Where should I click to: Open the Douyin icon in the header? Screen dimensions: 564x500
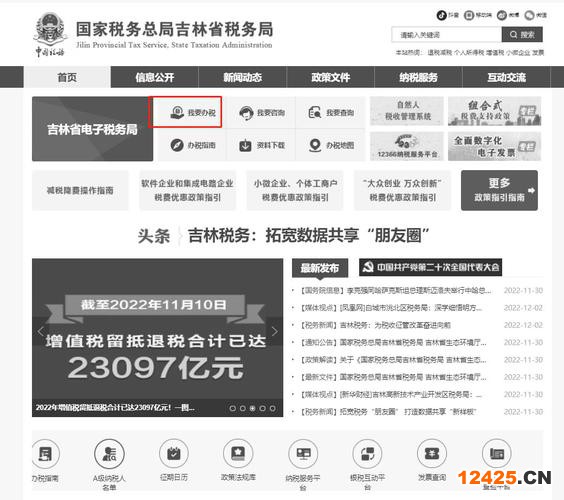pyautogui.click(x=441, y=15)
